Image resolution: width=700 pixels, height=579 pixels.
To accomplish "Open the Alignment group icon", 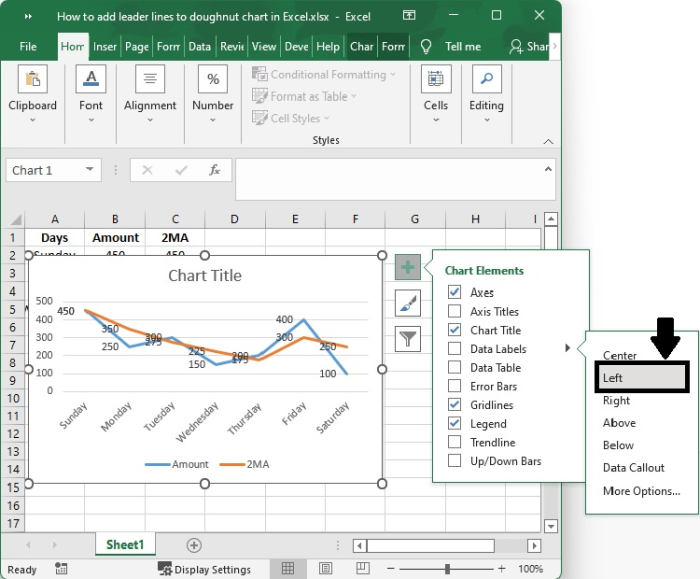I will pyautogui.click(x=150, y=79).
